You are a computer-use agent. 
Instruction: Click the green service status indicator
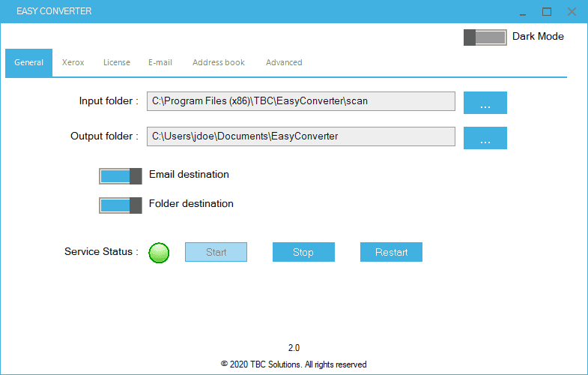pyautogui.click(x=159, y=253)
